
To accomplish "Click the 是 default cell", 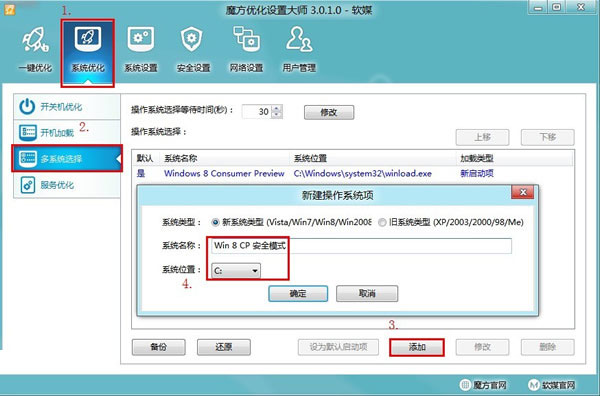I will point(141,173).
